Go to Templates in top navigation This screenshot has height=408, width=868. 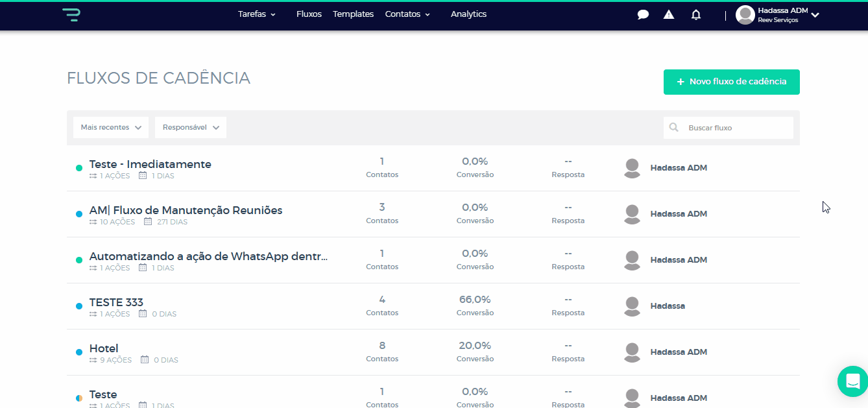coord(353,14)
